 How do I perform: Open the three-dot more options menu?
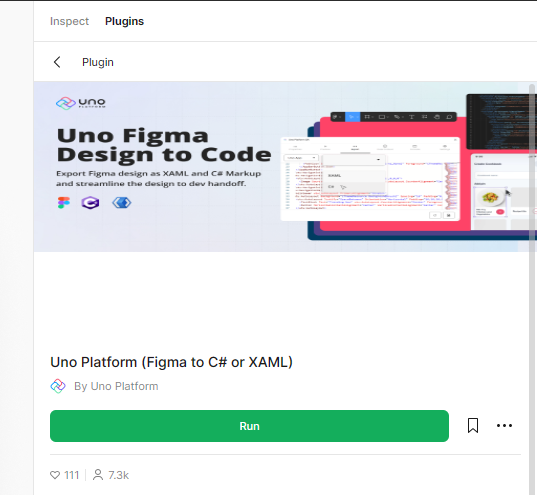[x=504, y=425]
